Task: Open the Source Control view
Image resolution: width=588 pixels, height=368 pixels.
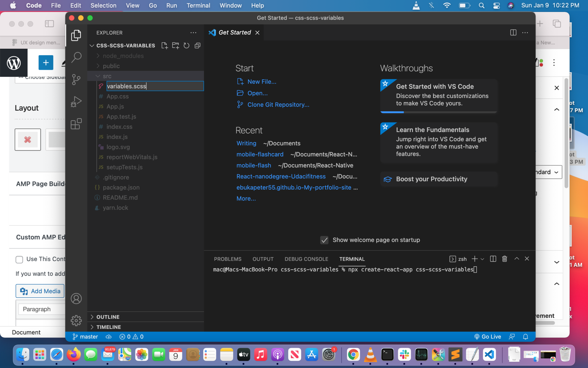Action: tap(76, 79)
